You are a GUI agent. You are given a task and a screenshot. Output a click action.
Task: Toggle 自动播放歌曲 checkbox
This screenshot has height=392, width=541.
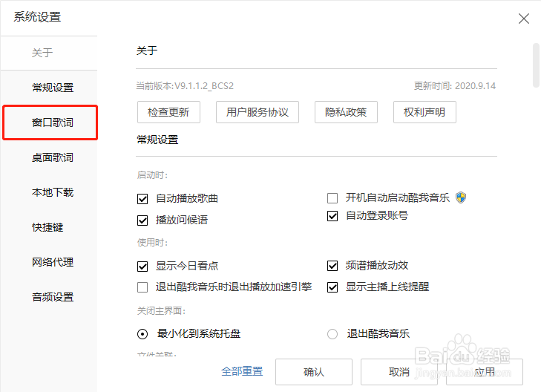click(x=142, y=199)
